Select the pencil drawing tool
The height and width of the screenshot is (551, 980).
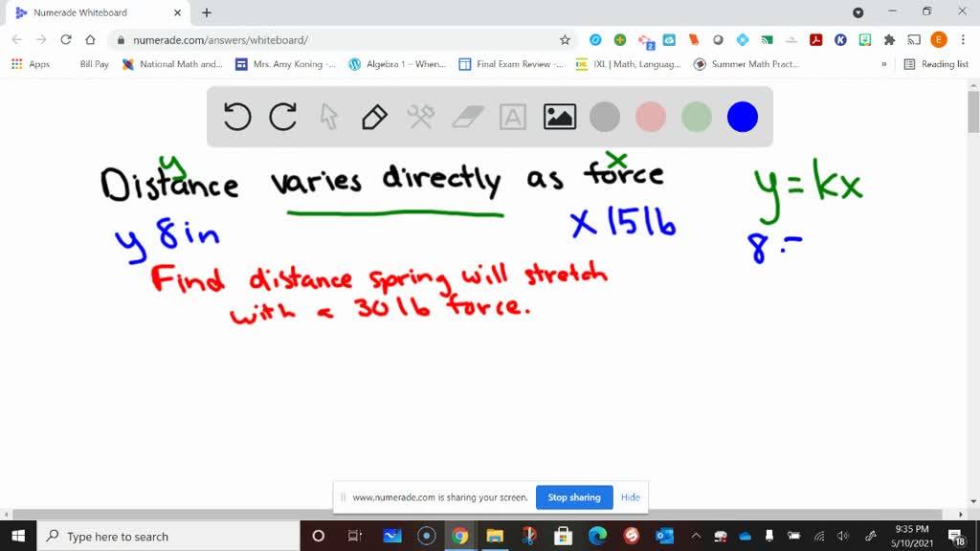click(x=373, y=116)
